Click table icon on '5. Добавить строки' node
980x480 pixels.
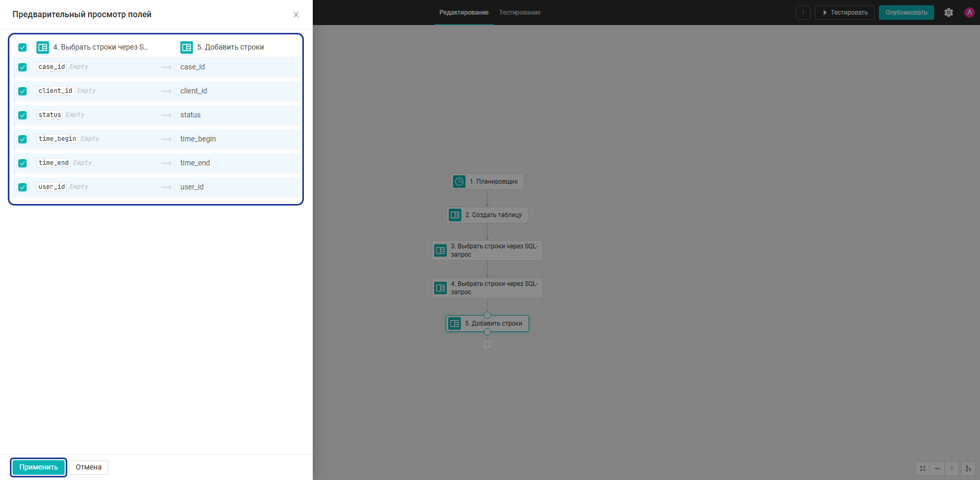(x=455, y=323)
